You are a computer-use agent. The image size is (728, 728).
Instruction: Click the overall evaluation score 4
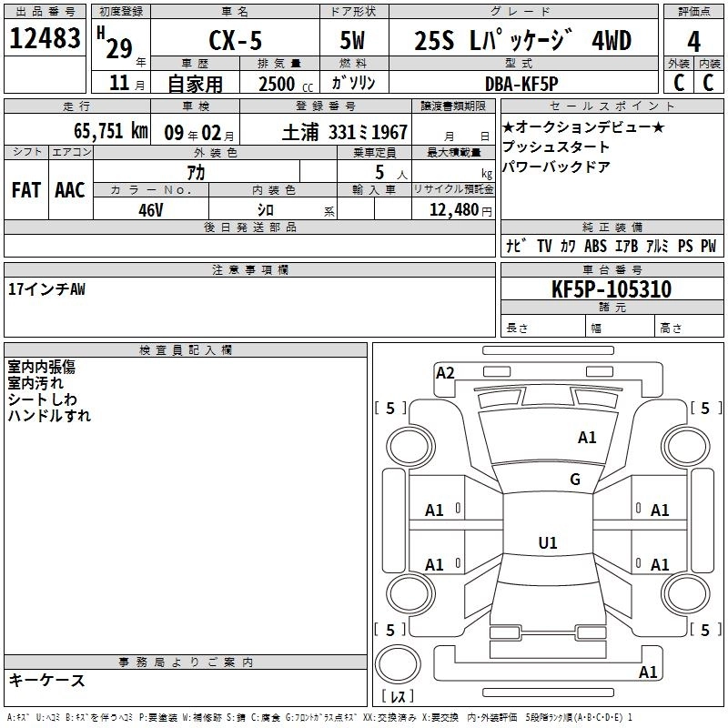click(693, 40)
